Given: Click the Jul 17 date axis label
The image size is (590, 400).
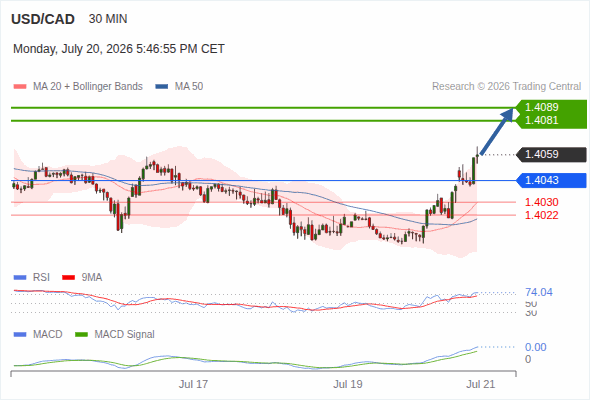Looking at the screenshot, I should pos(193,384).
